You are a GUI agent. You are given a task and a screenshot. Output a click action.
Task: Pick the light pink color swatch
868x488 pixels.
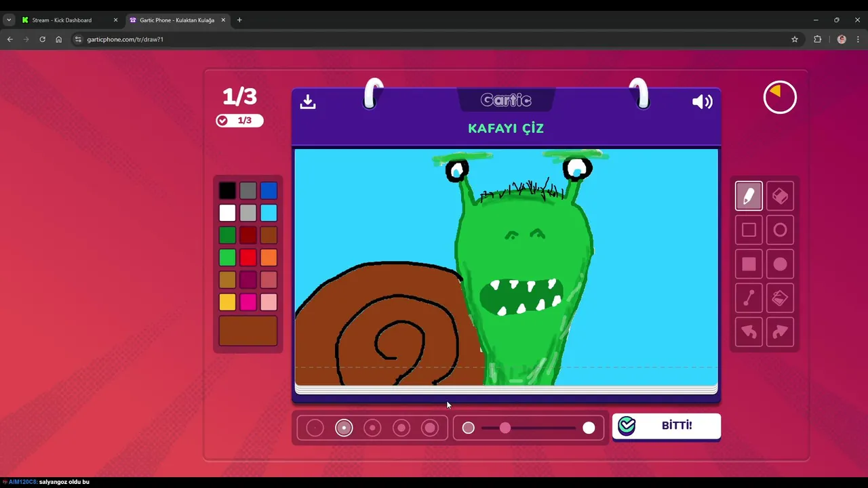click(269, 302)
